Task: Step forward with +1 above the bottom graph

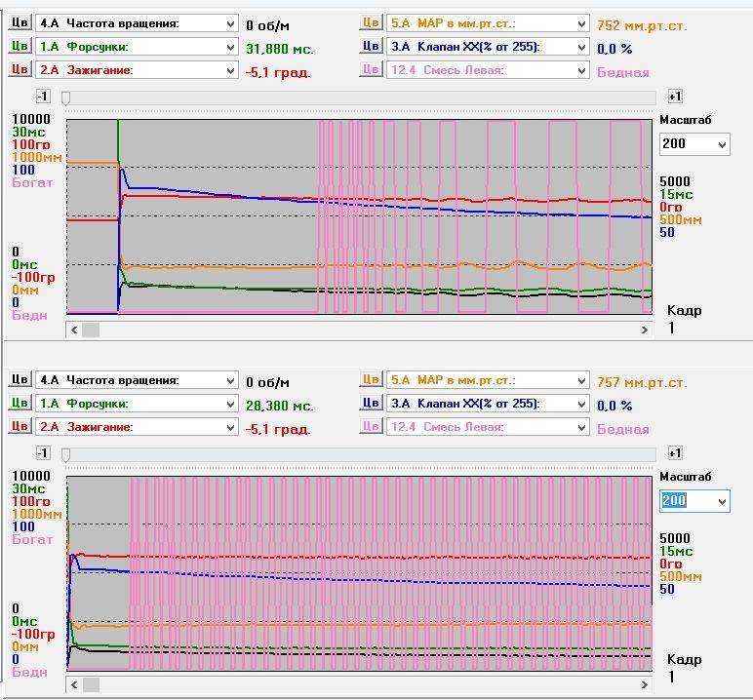Action: pos(674,453)
